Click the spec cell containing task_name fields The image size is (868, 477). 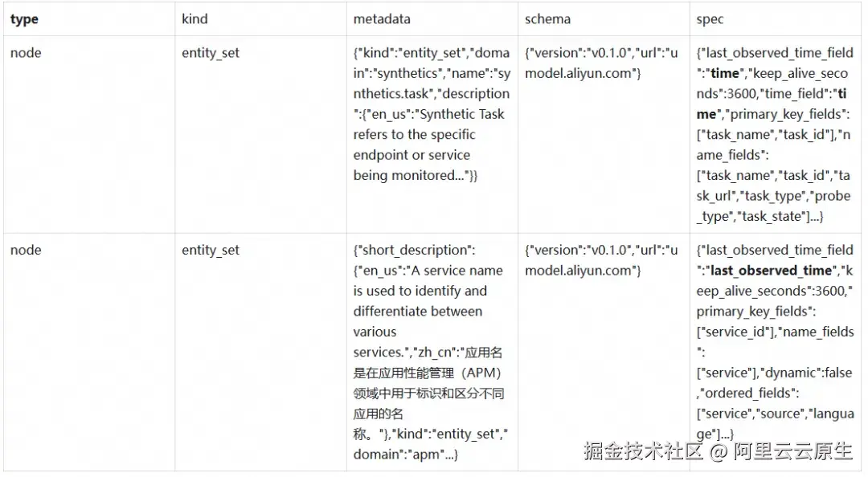point(775,134)
